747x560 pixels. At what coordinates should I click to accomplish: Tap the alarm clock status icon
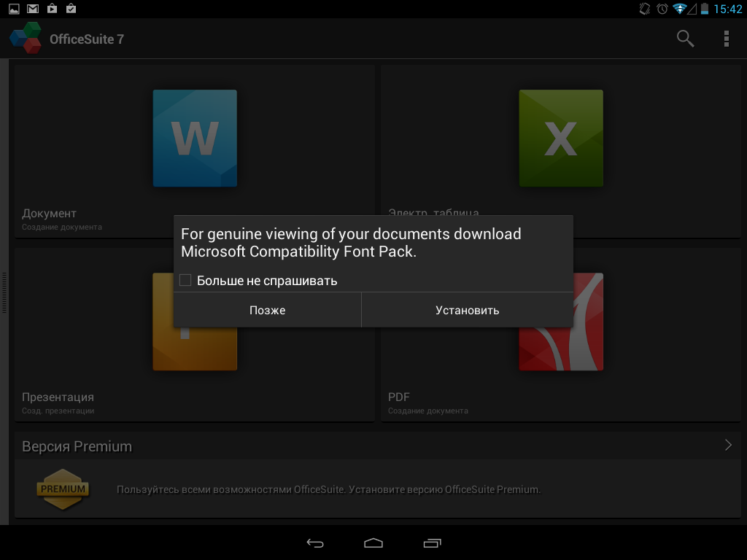coord(662,9)
